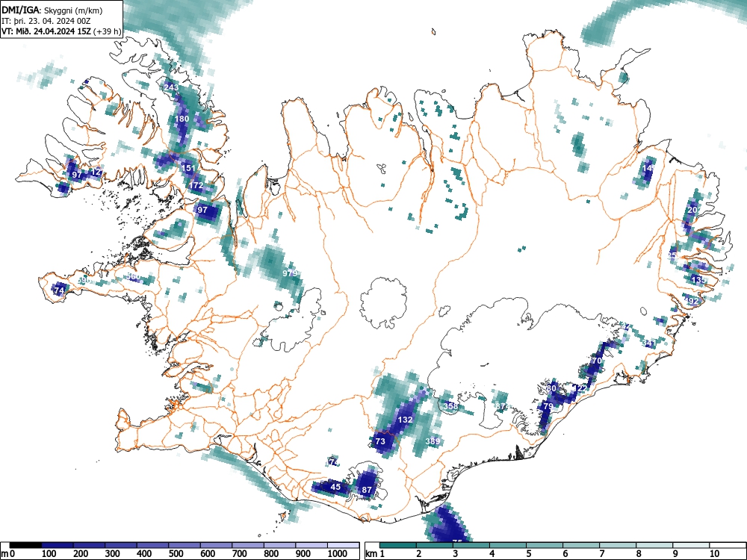Viewport: 747px width, 560px height.
Task: Click the 600 m legend color swatch
Action: point(217,545)
